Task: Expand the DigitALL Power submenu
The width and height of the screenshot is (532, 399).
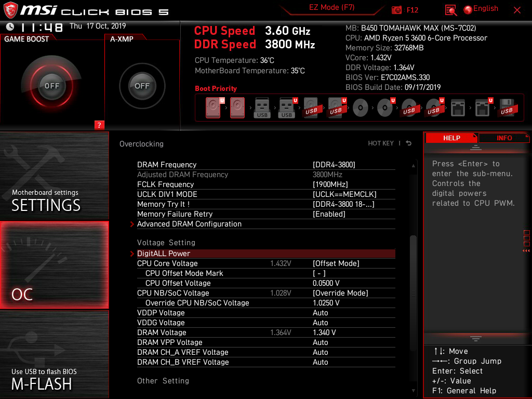Action: click(x=266, y=254)
